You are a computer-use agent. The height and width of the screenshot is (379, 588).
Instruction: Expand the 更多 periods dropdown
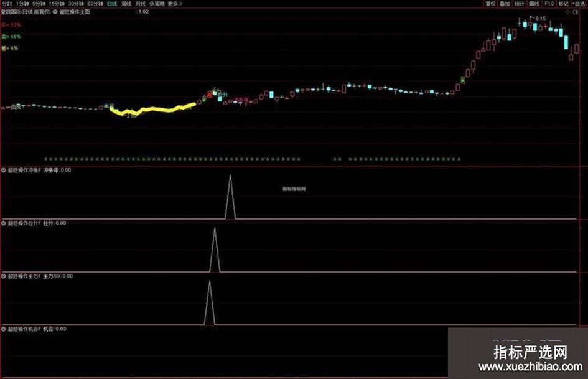[175, 4]
